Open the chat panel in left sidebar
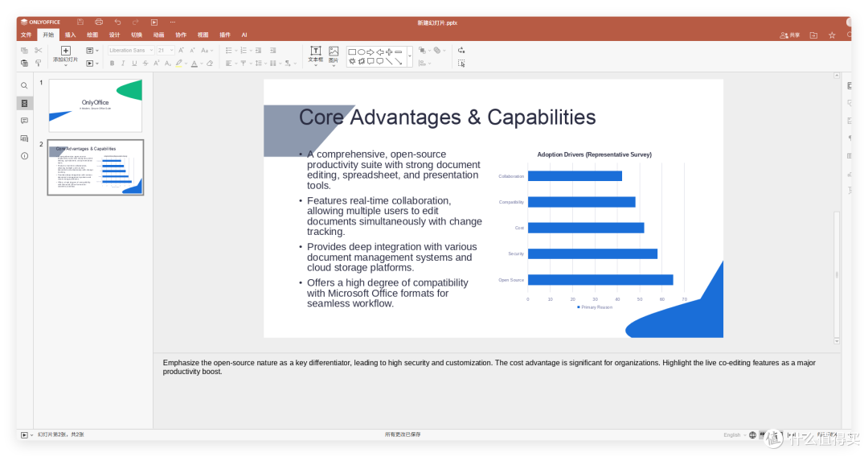868x457 pixels. (24, 138)
